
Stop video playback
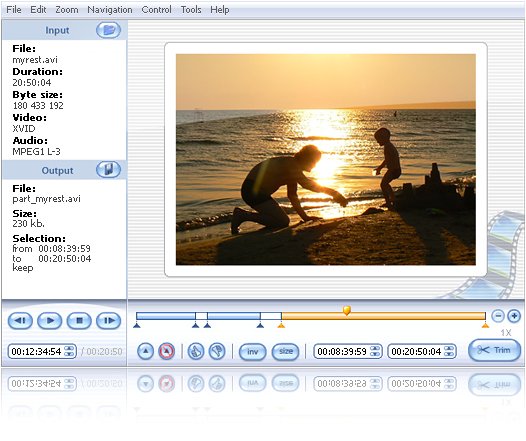[79, 321]
